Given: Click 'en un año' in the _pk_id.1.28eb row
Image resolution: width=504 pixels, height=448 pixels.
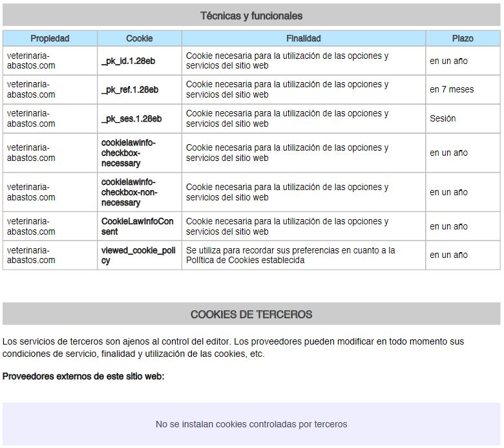Looking at the screenshot, I should point(448,61).
